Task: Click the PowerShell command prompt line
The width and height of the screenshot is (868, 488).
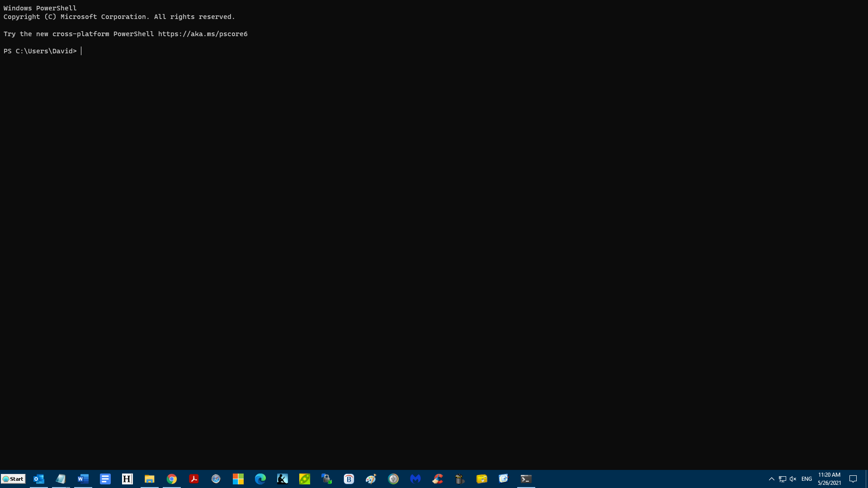Action: click(181, 51)
